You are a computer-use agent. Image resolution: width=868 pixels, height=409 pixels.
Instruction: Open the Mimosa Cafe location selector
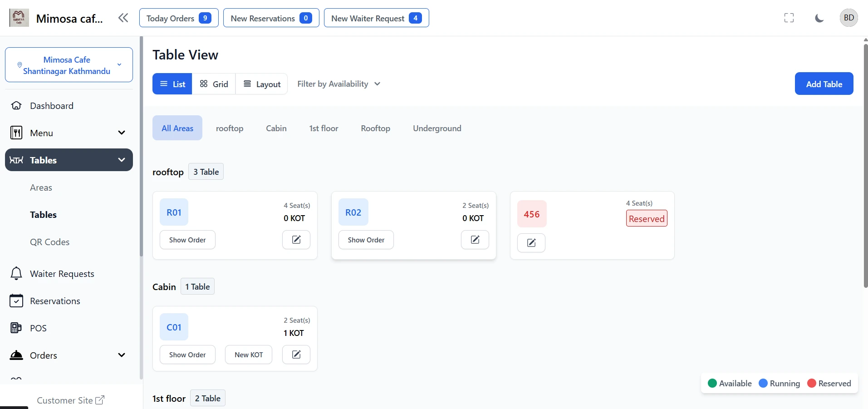69,64
